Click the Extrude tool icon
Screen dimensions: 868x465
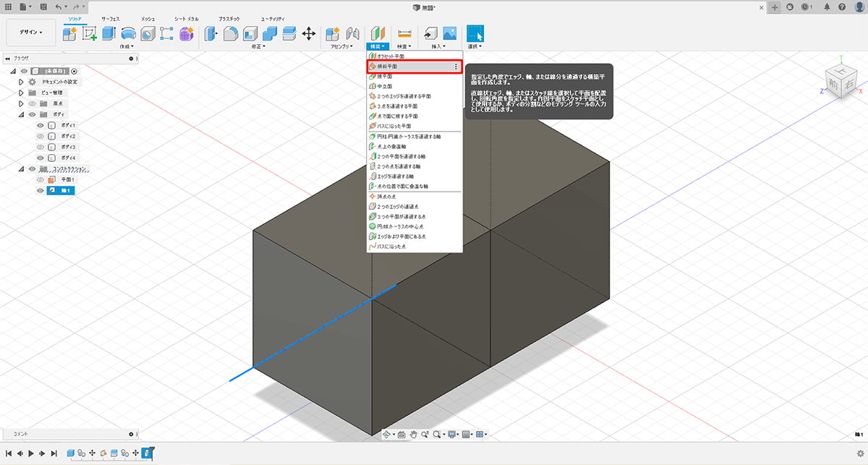(x=109, y=33)
